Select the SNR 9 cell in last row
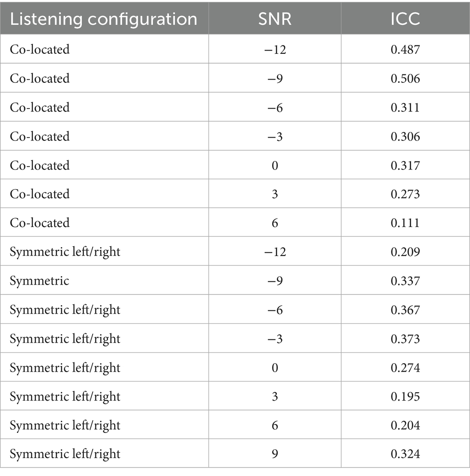 (x=275, y=454)
